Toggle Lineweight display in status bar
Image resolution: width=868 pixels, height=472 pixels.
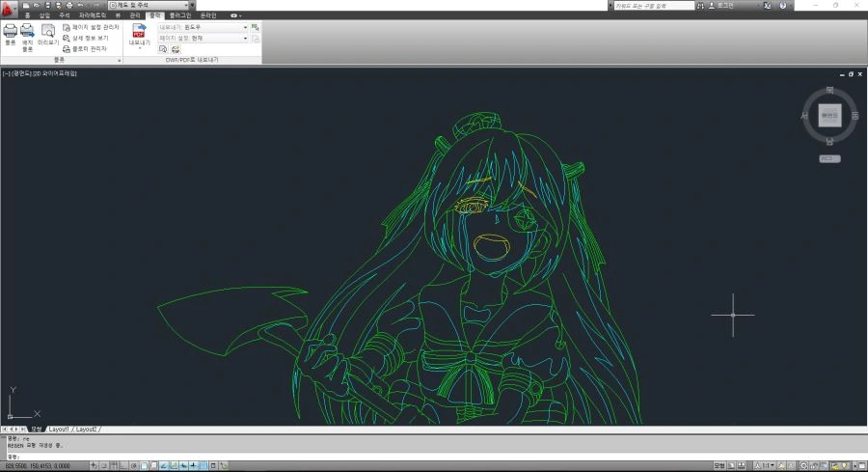coord(193,466)
